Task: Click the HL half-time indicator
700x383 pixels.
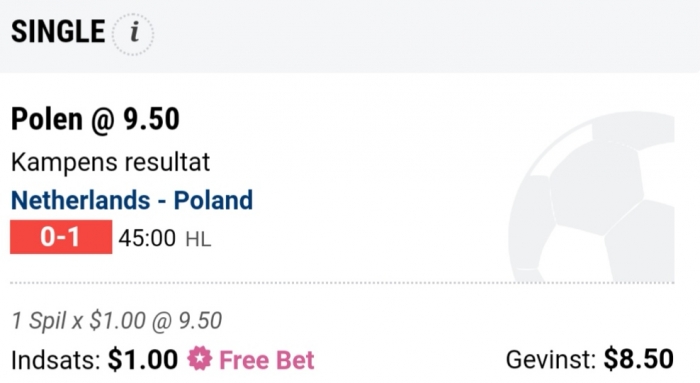Action: [198, 239]
